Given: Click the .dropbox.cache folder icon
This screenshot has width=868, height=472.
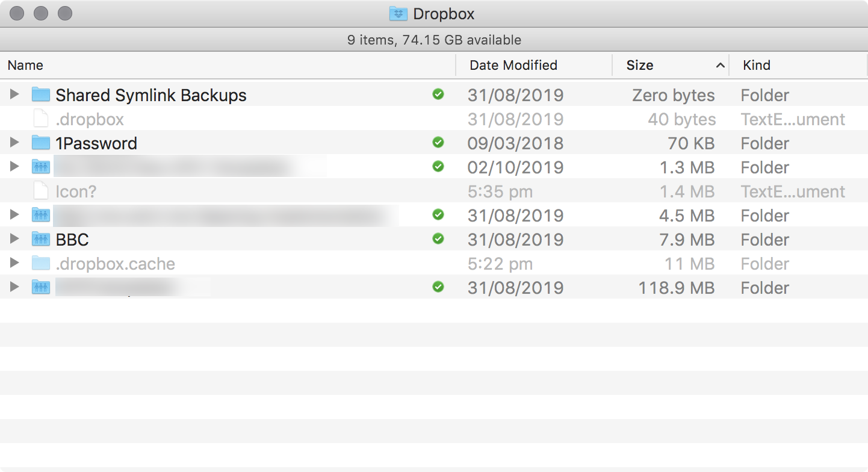Looking at the screenshot, I should tap(40, 263).
